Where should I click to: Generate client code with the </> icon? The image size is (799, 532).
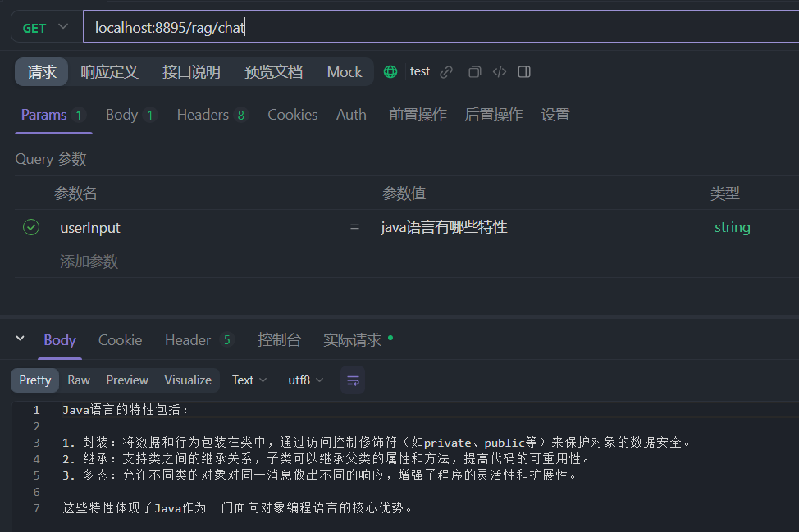499,72
